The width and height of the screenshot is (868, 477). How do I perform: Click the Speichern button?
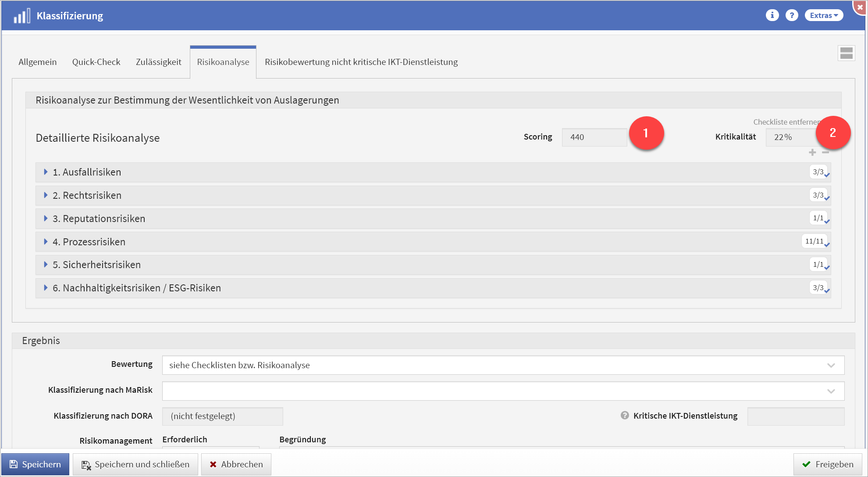(x=36, y=464)
